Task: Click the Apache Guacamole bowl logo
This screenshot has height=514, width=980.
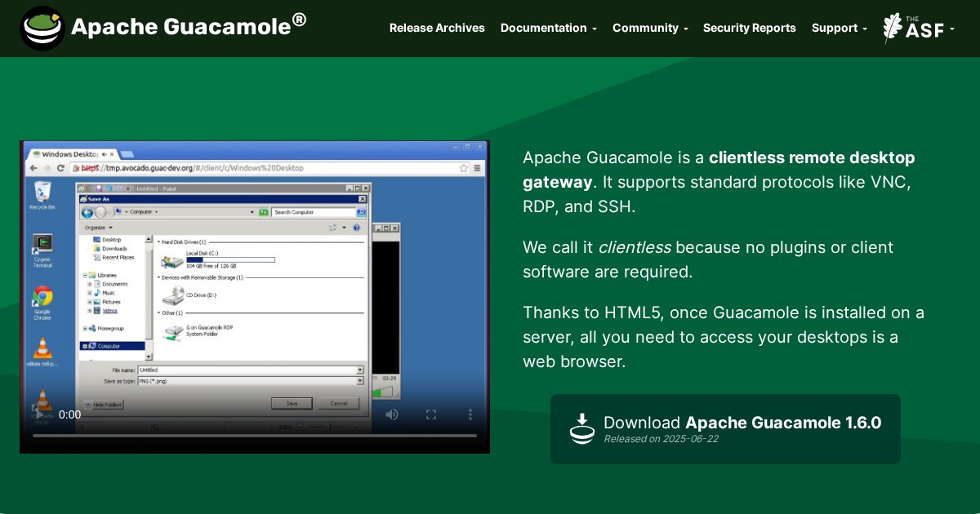Action: point(42,29)
